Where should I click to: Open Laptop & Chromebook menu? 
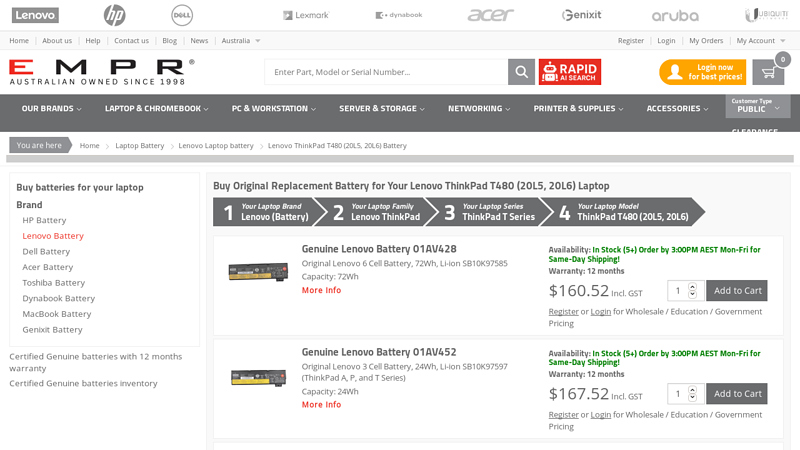[157, 109]
